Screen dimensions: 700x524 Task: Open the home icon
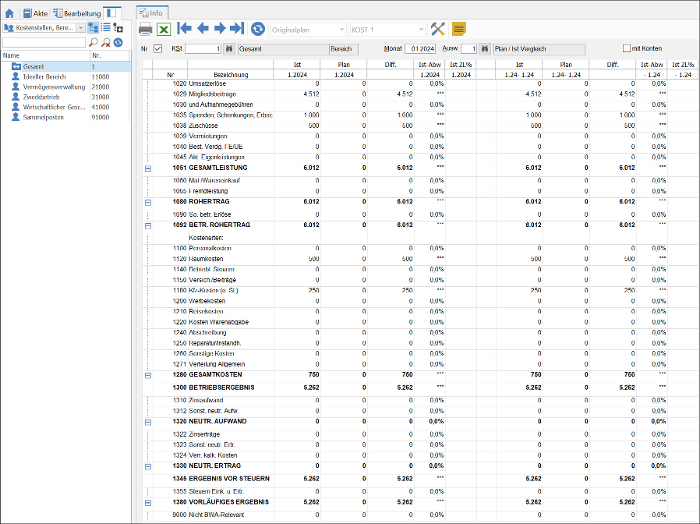coord(9,13)
